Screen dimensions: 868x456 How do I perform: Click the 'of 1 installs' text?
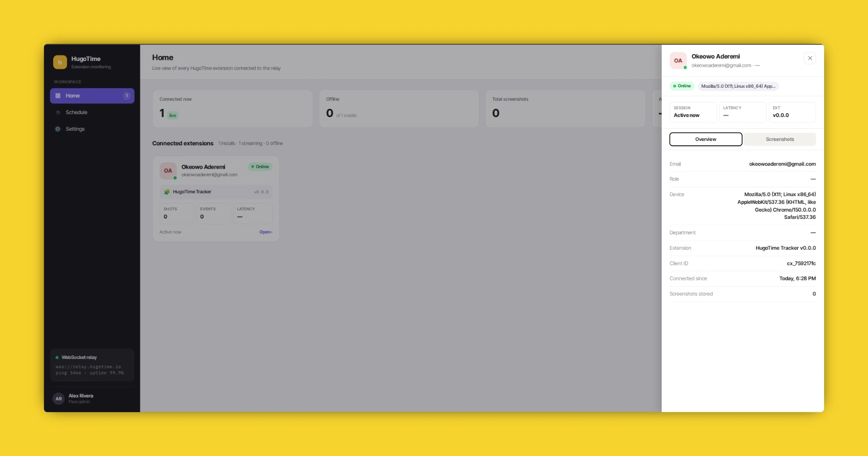tap(346, 116)
